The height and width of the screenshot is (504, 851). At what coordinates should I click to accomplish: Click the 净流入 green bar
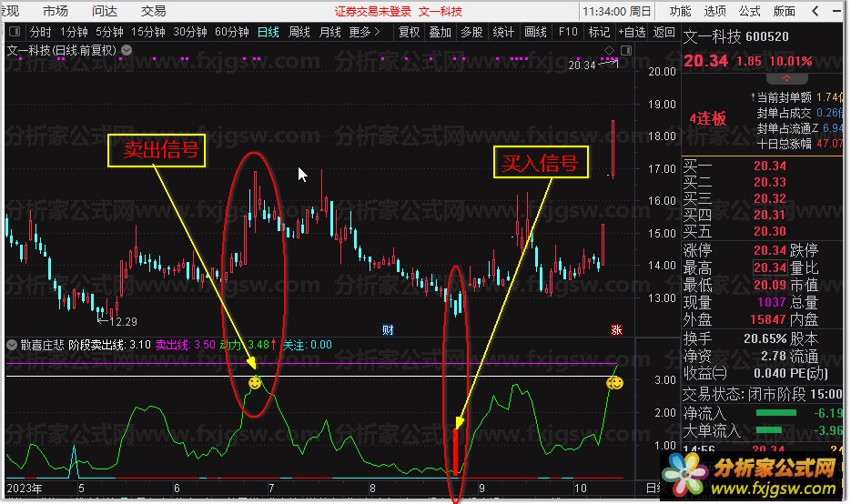click(x=776, y=413)
